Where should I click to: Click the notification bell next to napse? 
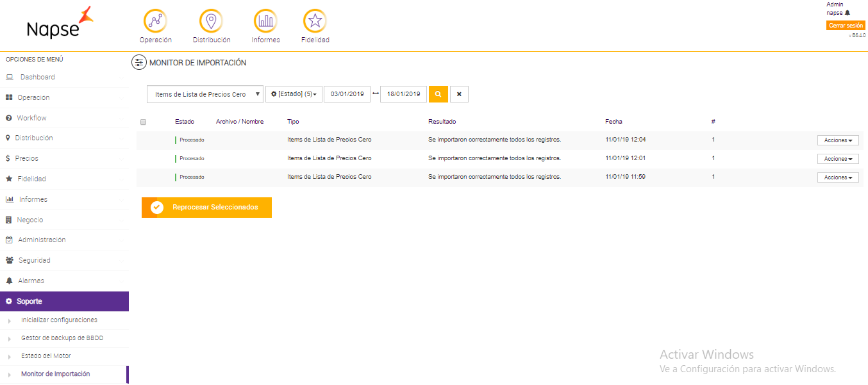[847, 13]
